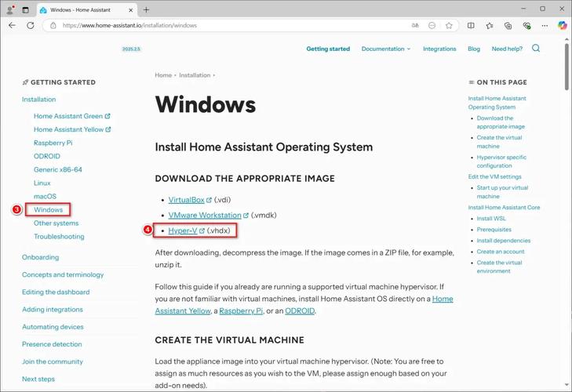Open ODROID sidebar link

[x=47, y=156]
